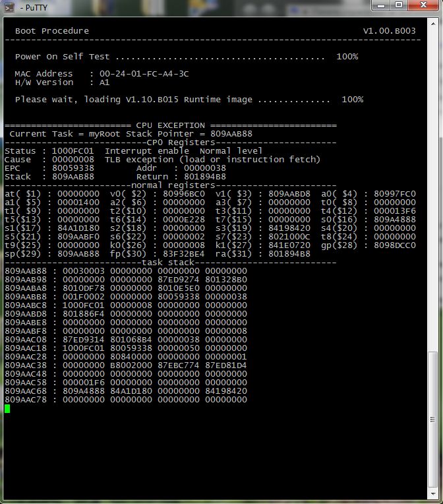Click s7($23) value 8021000C
The height and width of the screenshot is (504, 443).
click(x=289, y=237)
